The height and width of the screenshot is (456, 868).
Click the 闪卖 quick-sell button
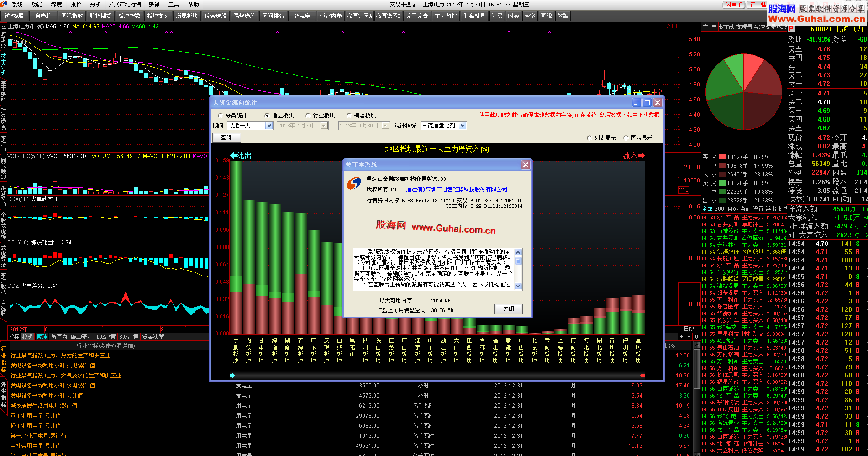click(x=513, y=16)
